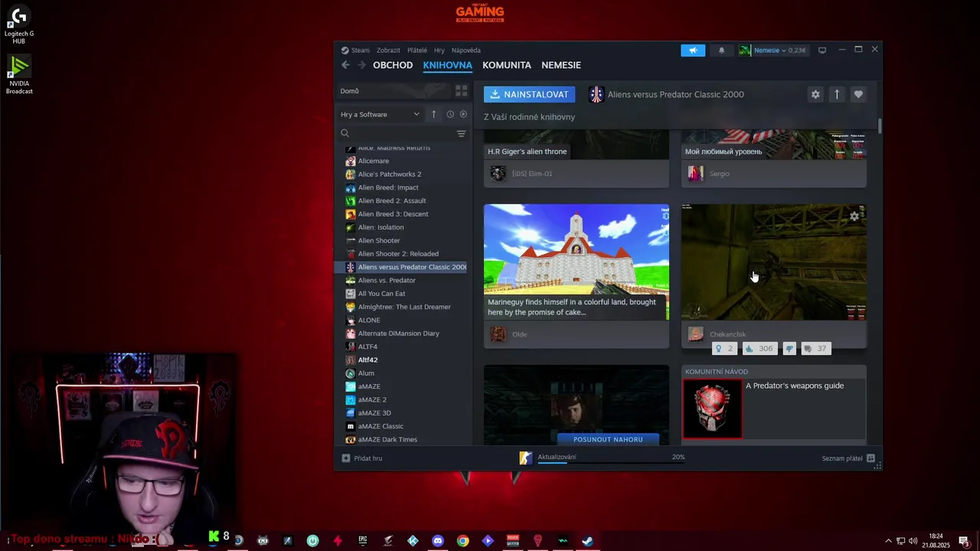Open Chekanchik's dark corridor screenshot
Image resolution: width=980 pixels, height=551 pixels.
click(x=774, y=262)
